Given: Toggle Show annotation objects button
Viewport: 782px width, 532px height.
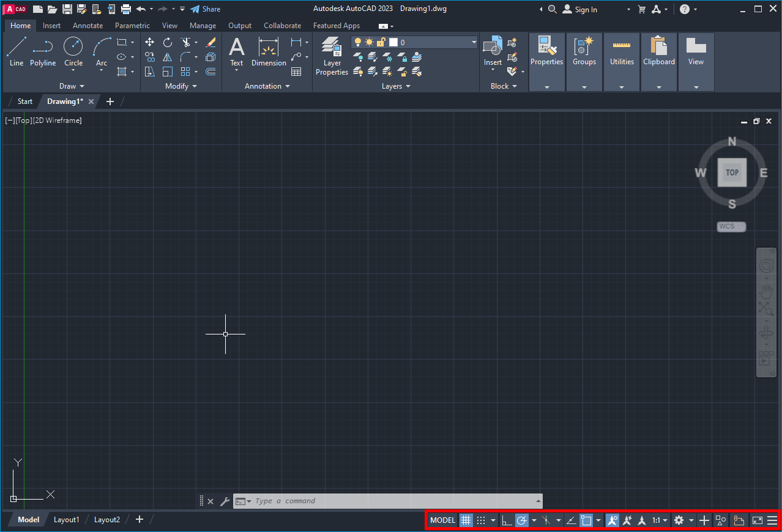Looking at the screenshot, I should (613, 520).
